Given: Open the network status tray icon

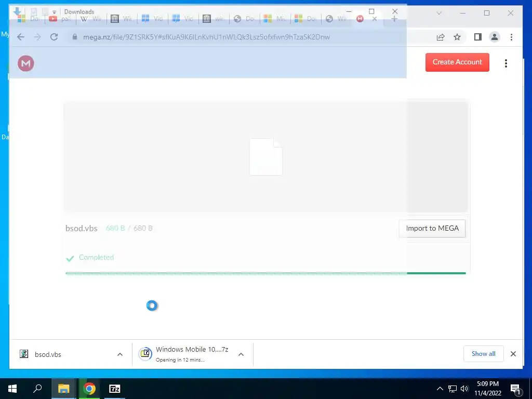Looking at the screenshot, I should [453, 389].
